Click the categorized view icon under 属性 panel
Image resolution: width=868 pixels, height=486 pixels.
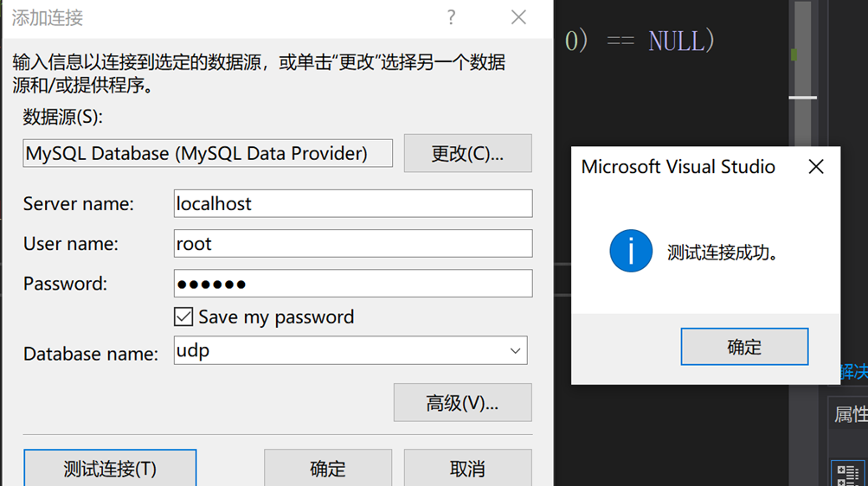pyautogui.click(x=847, y=473)
